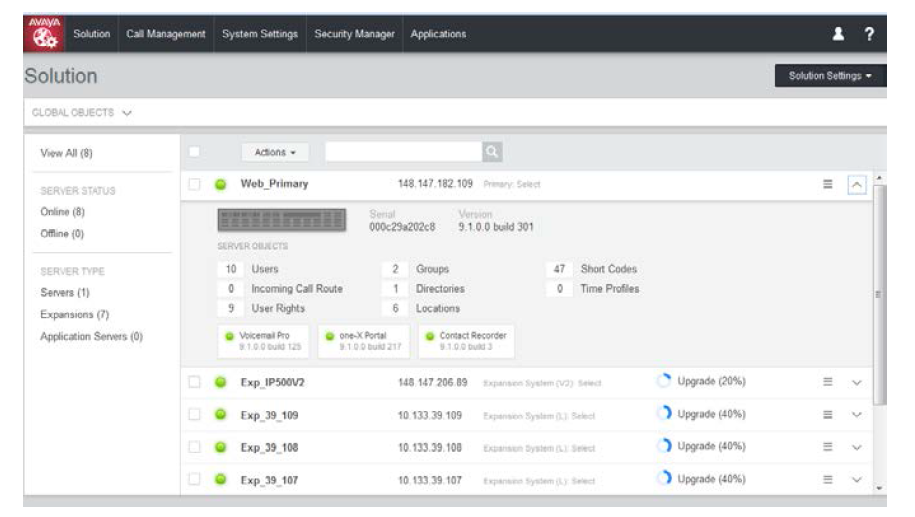Click the search magnifier icon
Screen dimensions: 915x517
pyautogui.click(x=492, y=152)
